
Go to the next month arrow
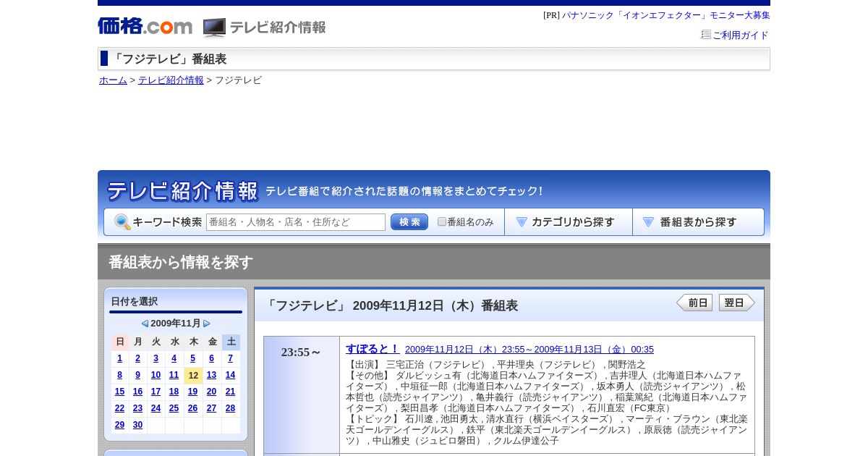(x=207, y=324)
